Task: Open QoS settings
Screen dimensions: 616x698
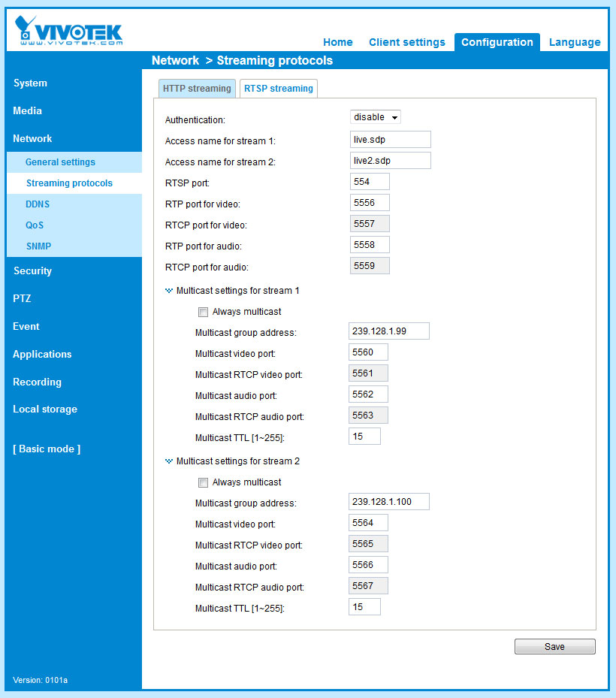Action: pyautogui.click(x=35, y=225)
